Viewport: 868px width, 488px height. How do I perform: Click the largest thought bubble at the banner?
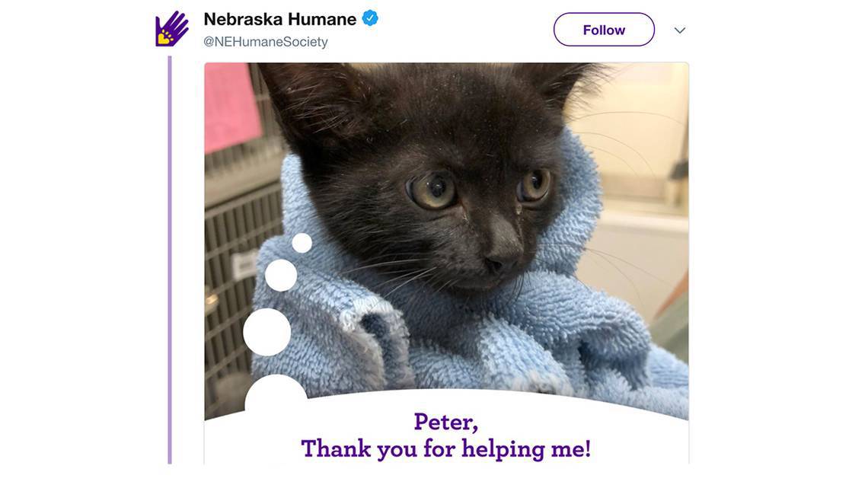276,394
